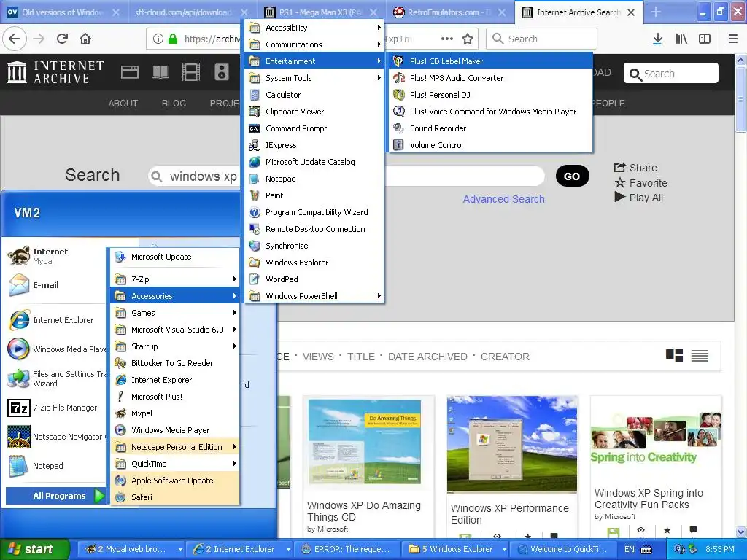Open Microsoft Update in programs list
The image size is (747, 560).
tap(175, 257)
